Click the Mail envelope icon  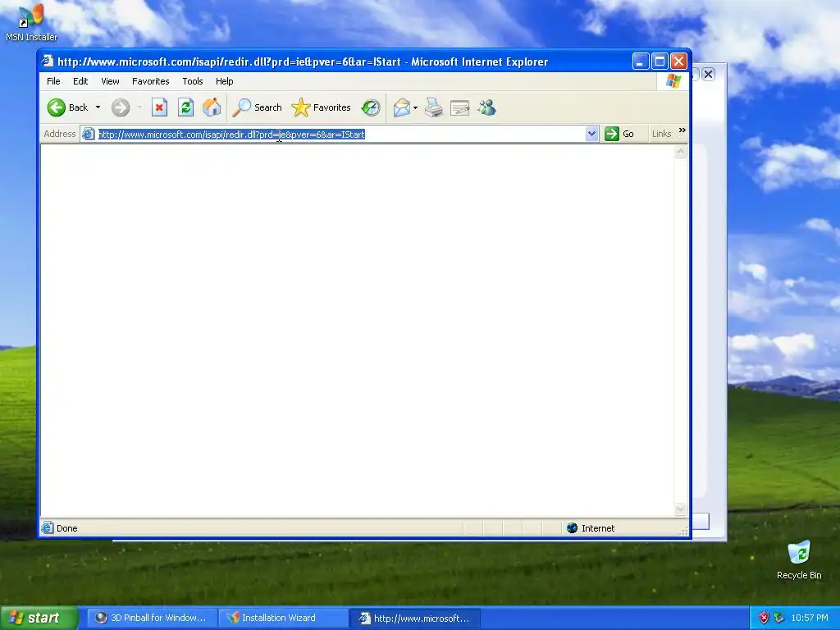pos(401,107)
